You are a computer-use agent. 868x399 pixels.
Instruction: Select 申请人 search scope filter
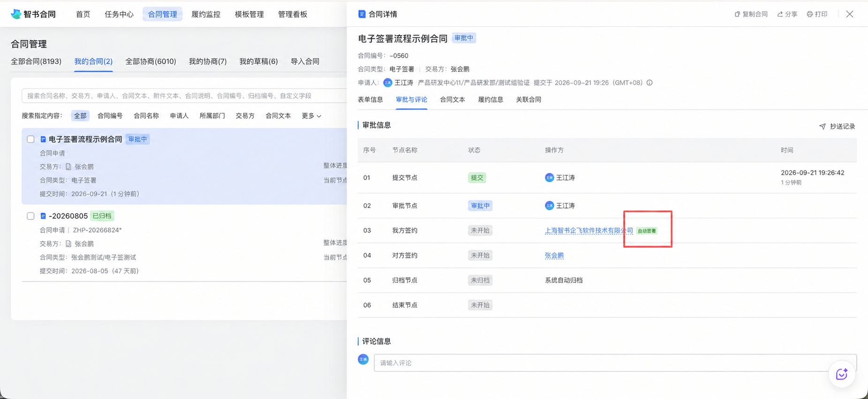[x=179, y=116]
